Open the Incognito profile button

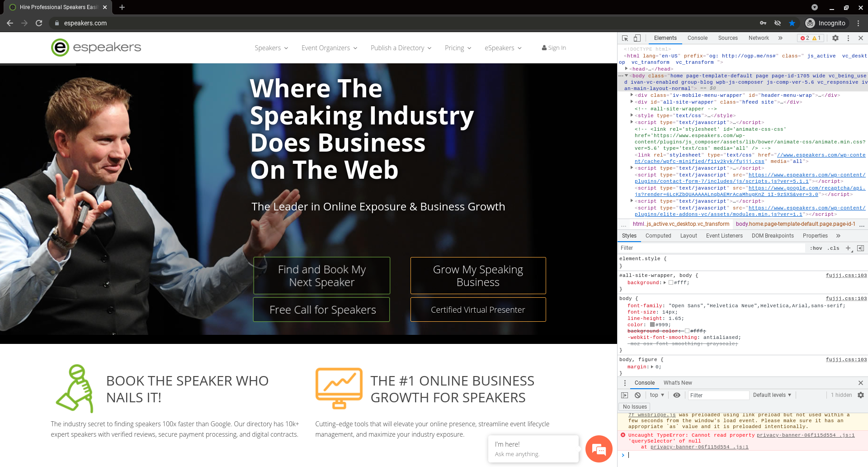coord(826,23)
